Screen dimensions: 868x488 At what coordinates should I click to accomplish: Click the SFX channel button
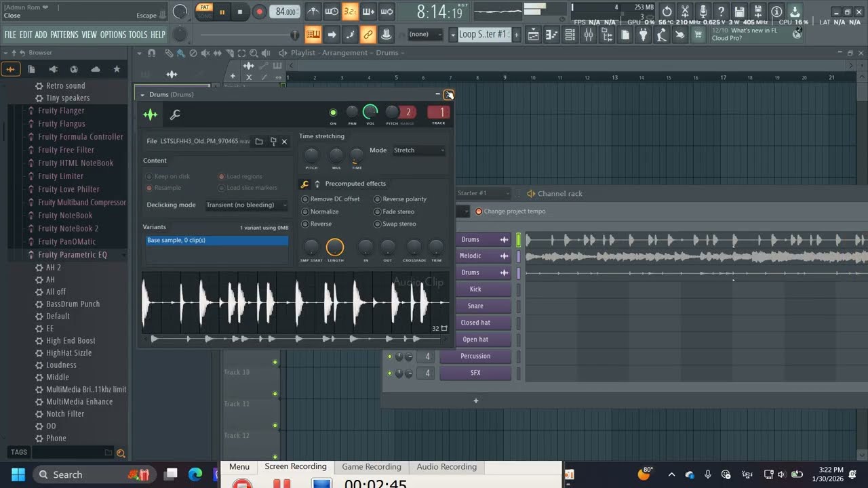click(x=475, y=373)
